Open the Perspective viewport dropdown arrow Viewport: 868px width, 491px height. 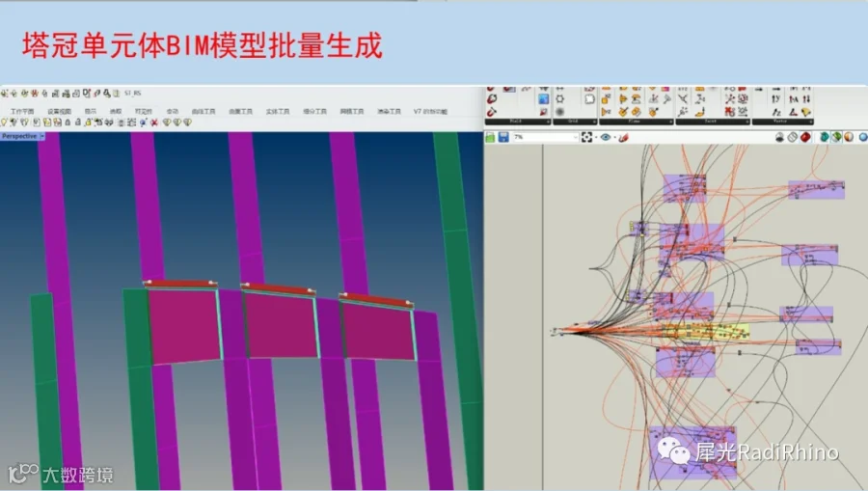(42, 136)
